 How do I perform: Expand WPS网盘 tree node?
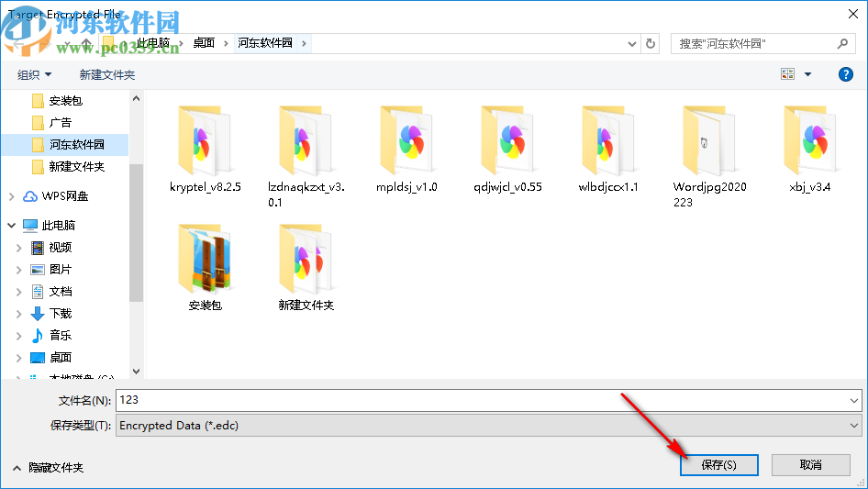12,196
